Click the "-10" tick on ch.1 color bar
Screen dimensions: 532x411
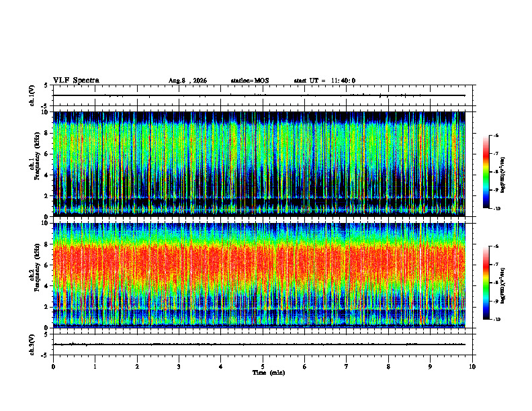tap(496, 209)
